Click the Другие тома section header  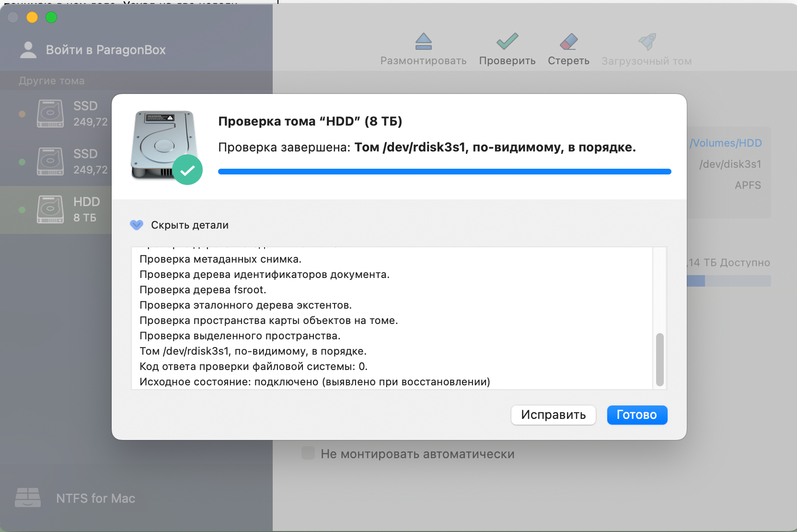coord(52,81)
